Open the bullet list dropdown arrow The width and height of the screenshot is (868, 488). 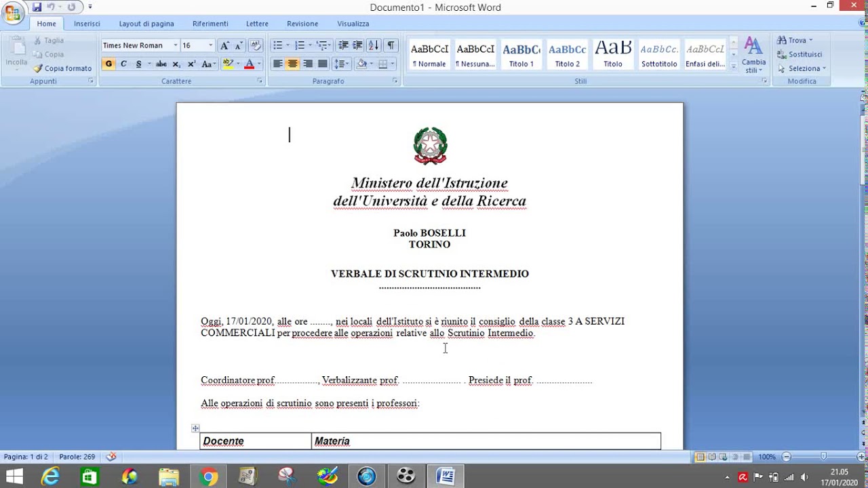(x=288, y=45)
